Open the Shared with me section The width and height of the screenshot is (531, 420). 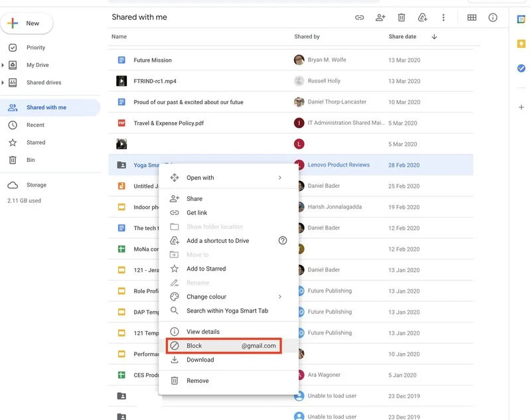click(x=50, y=107)
